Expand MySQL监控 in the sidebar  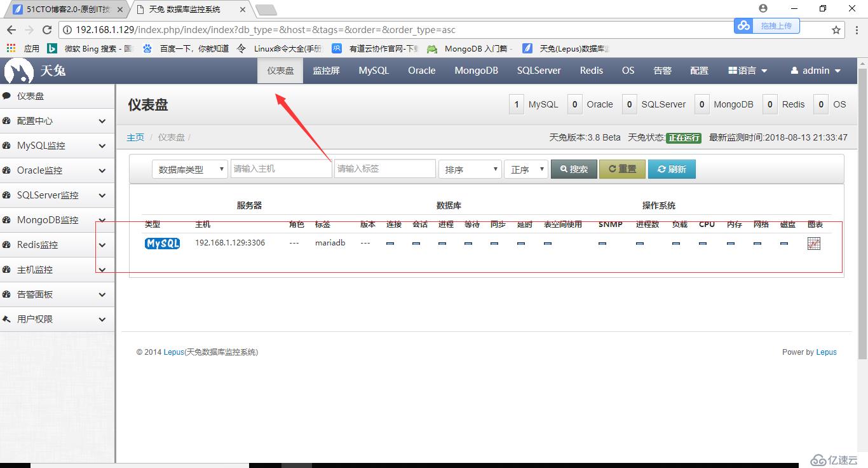[57, 146]
